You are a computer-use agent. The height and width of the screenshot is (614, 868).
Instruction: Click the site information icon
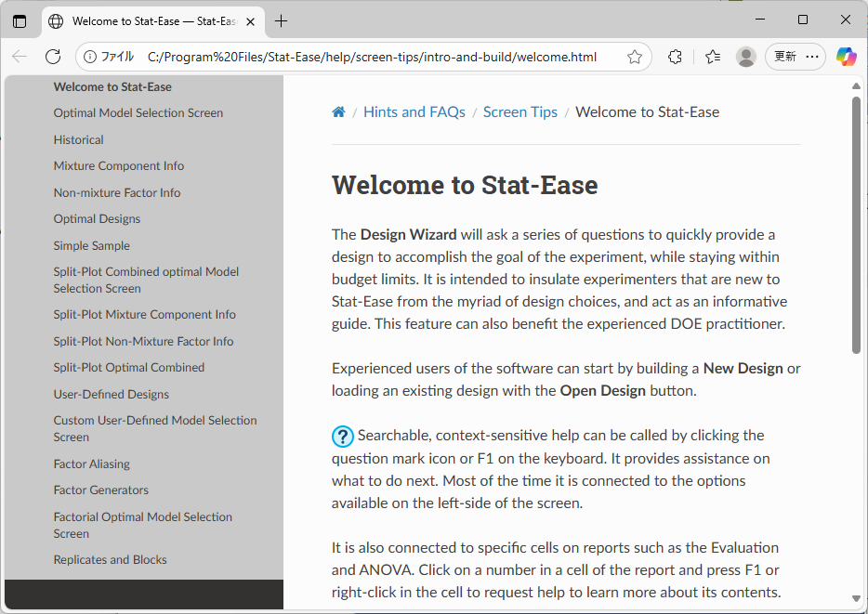point(90,57)
